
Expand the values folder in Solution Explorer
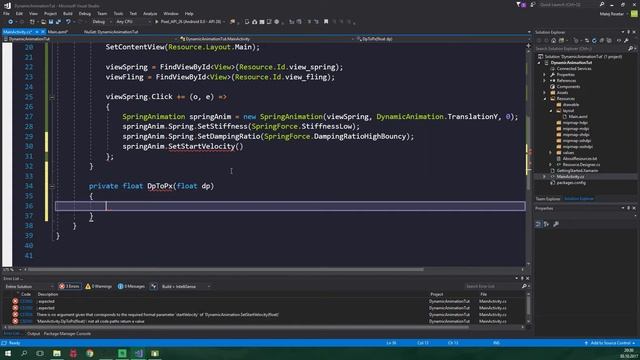click(x=551, y=153)
